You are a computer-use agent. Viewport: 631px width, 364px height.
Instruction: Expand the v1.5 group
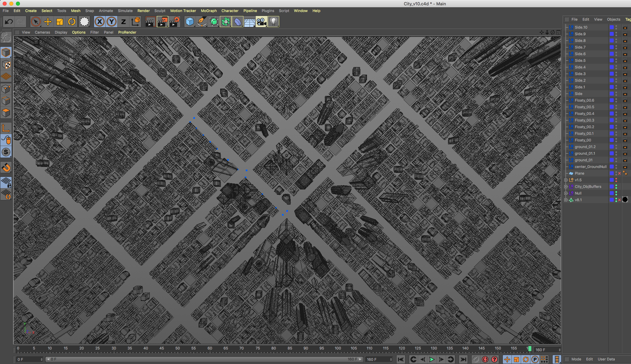coord(566,180)
